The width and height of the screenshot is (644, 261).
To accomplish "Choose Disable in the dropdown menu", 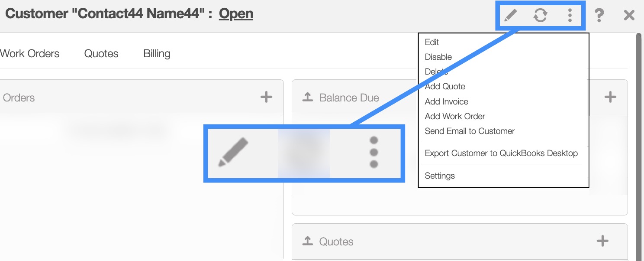I will pyautogui.click(x=438, y=57).
